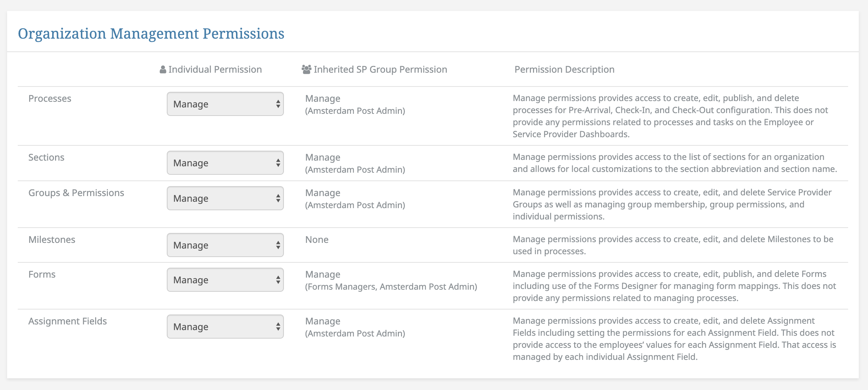Open the Sections individual permission dropdown
Image resolution: width=868 pixels, height=390 pixels.
(x=225, y=163)
